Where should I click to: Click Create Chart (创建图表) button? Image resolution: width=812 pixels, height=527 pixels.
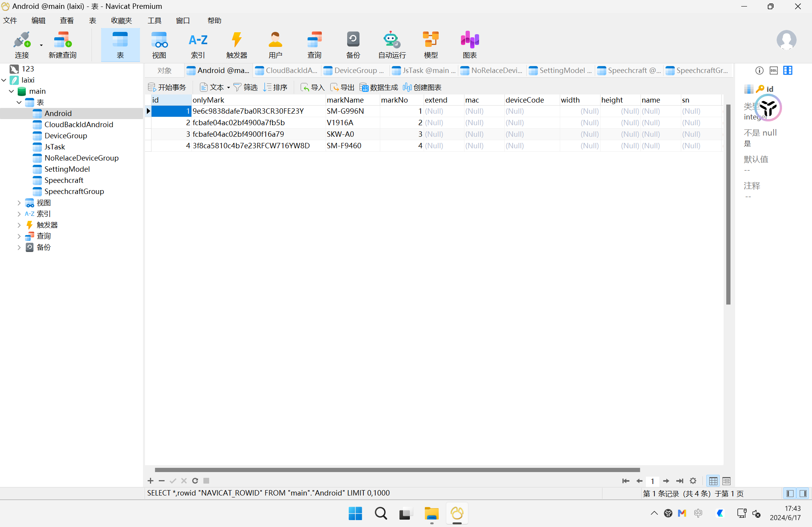tap(422, 88)
